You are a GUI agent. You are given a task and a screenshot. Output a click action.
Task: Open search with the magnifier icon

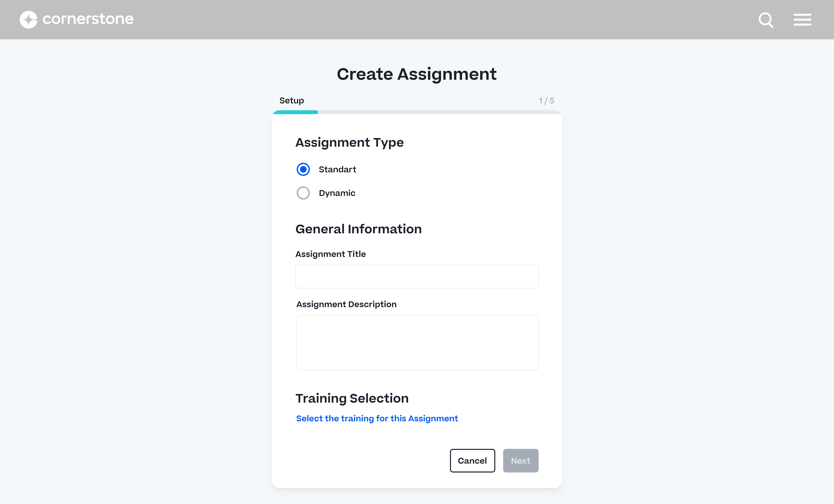tap(766, 20)
